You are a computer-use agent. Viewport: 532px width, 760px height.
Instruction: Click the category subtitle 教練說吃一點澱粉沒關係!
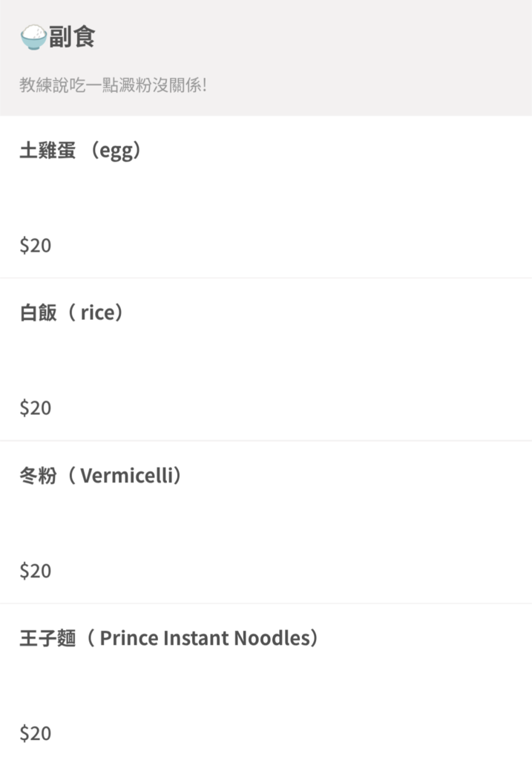click(113, 85)
